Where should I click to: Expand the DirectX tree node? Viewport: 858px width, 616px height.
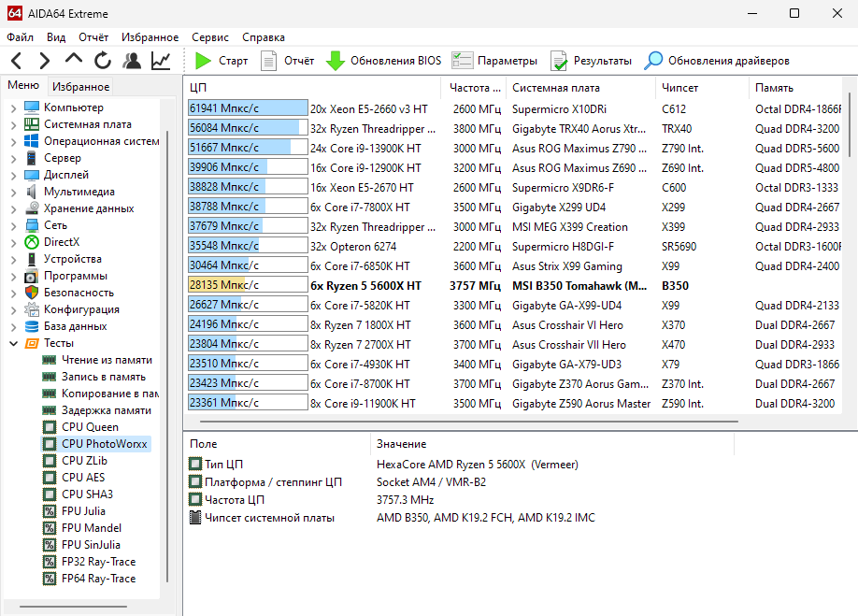coord(14,242)
